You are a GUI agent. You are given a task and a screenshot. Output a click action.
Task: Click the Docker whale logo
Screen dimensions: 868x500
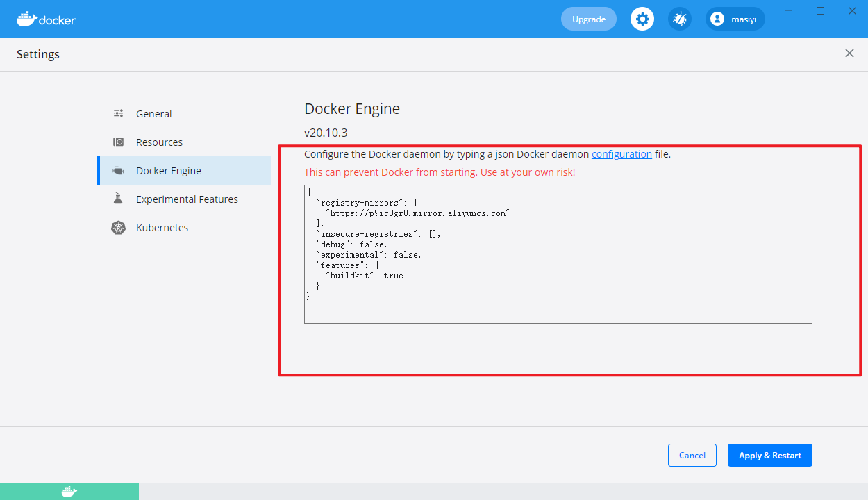tap(46, 19)
